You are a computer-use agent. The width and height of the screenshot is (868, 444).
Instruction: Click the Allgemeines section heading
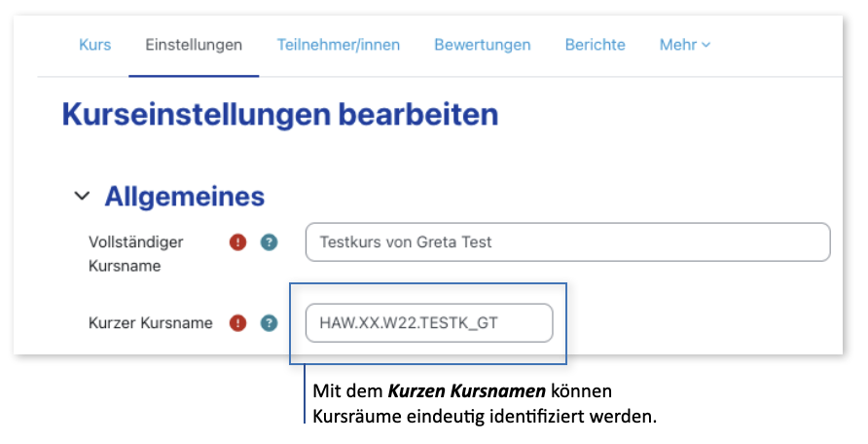pos(184,197)
